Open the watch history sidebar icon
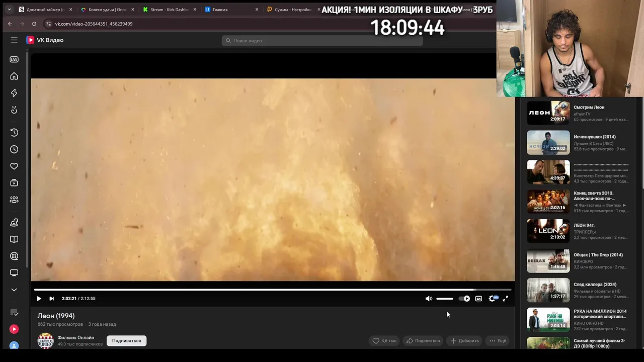This screenshot has height=362, width=644. pyautogui.click(x=14, y=133)
